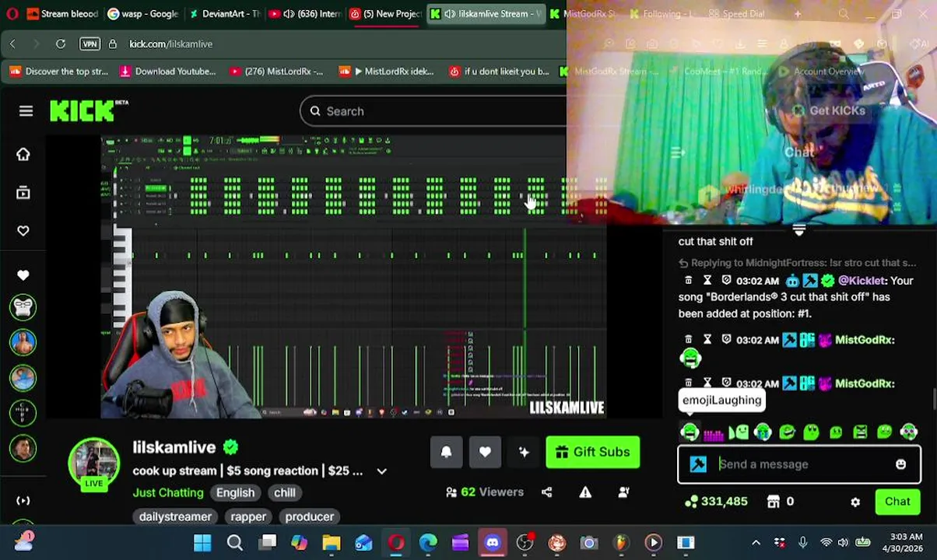Image resolution: width=937 pixels, height=560 pixels.
Task: Select the chill tag
Action: point(284,492)
